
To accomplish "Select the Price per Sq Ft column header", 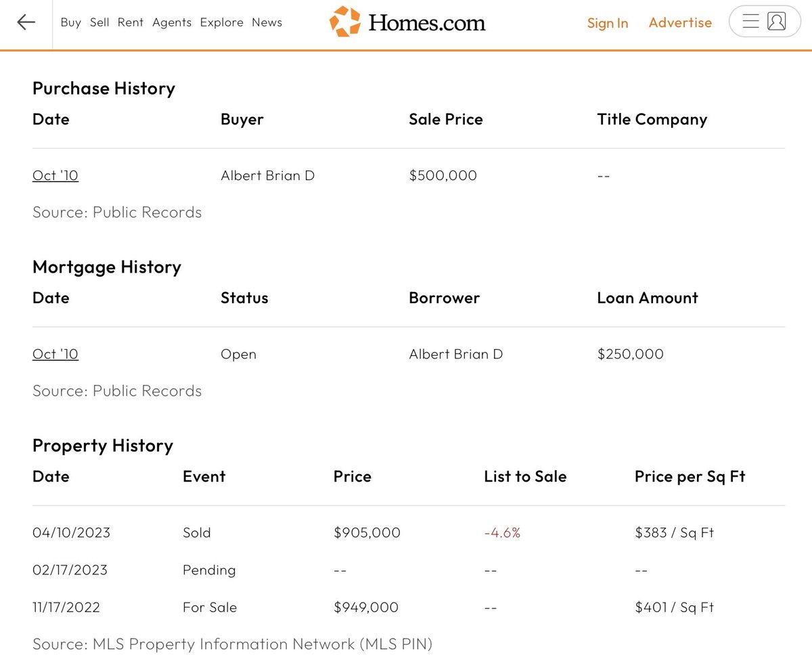I will point(690,477).
